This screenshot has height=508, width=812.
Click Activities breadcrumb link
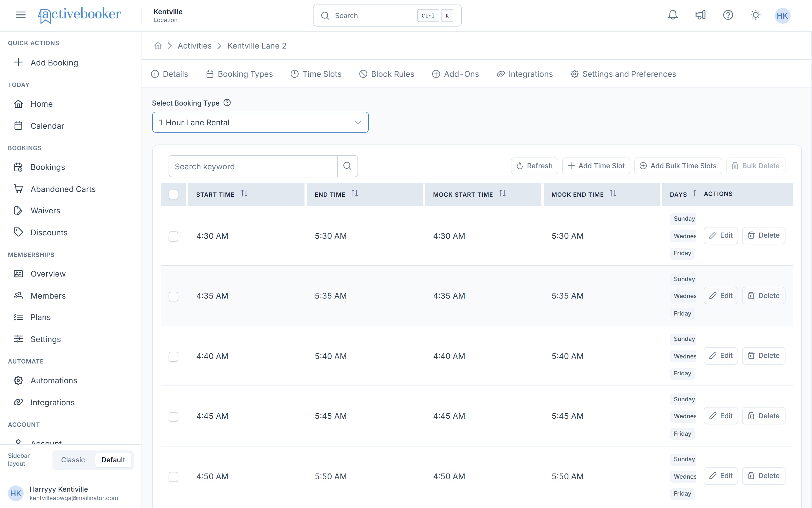click(194, 46)
